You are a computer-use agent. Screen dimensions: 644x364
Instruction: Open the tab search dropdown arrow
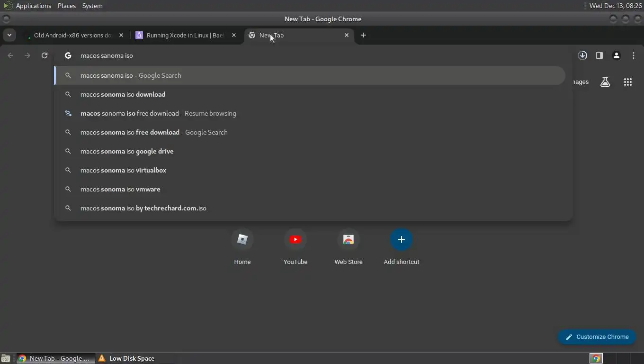click(9, 35)
